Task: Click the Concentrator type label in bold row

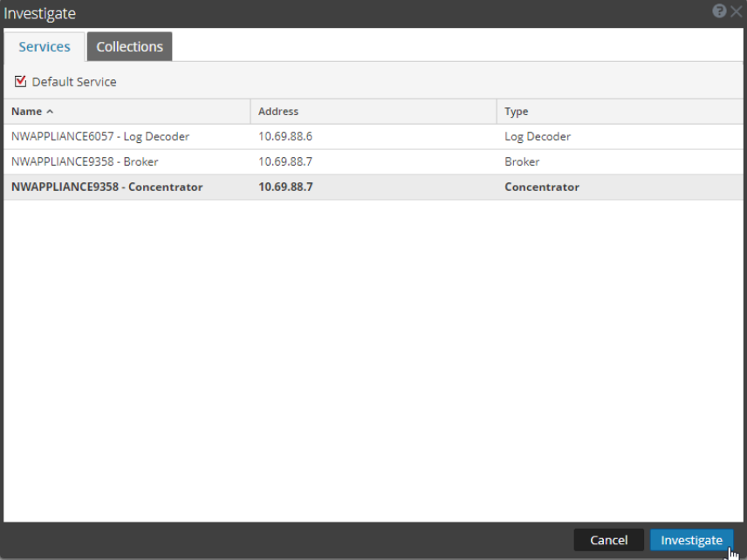Action: tap(541, 186)
